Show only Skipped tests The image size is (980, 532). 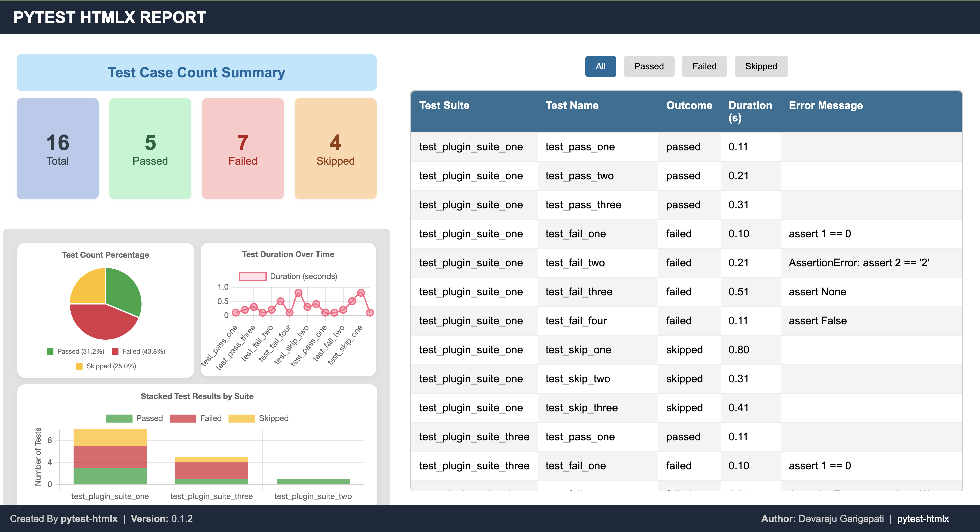[x=761, y=66]
